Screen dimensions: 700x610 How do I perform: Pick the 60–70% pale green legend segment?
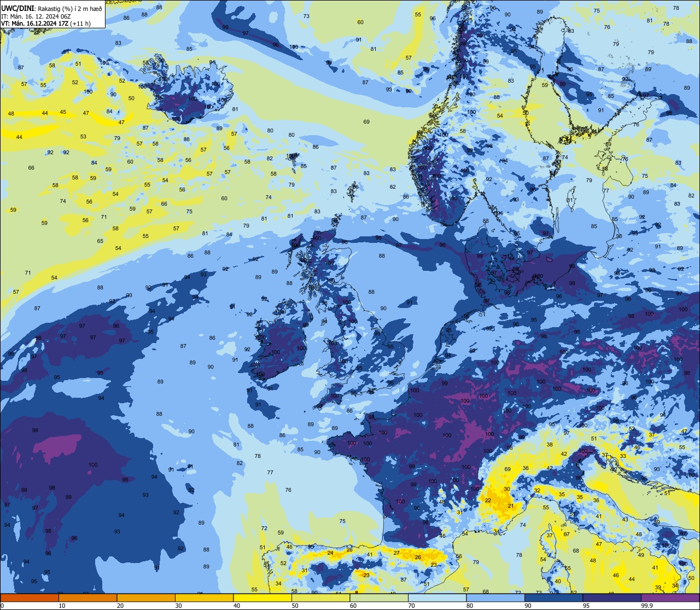coord(379,597)
